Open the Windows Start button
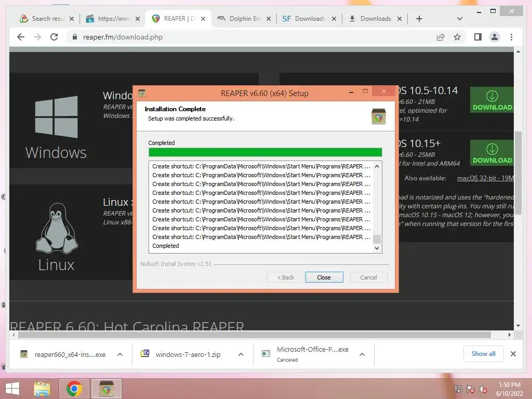 point(12,389)
